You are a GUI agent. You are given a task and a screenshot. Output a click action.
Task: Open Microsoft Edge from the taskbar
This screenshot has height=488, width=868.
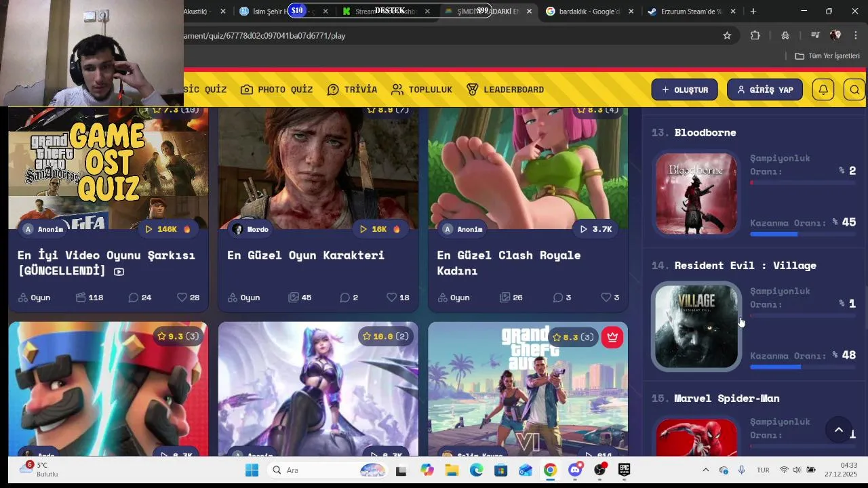click(476, 470)
